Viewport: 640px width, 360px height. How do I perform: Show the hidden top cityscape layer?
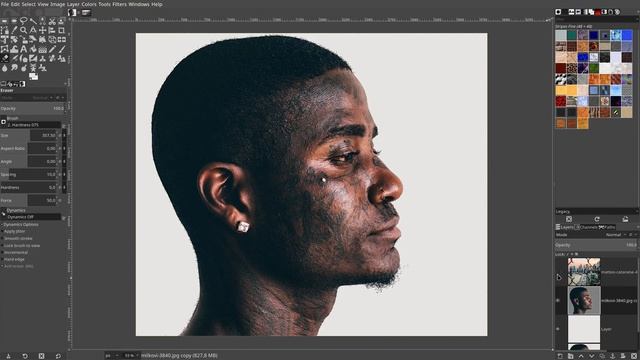558,272
